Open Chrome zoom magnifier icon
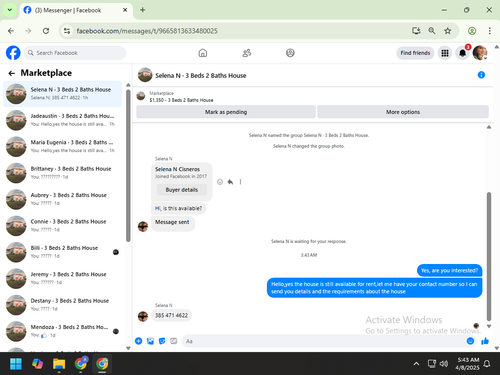Viewport: 500px width, 375px height. [432, 31]
